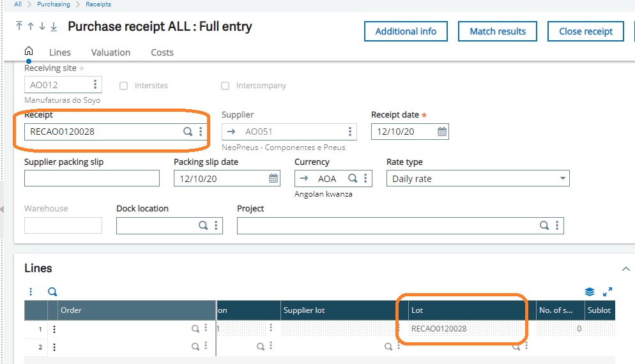The image size is (635, 364).
Task: Open the Receipt date calendar picker
Action: point(442,132)
